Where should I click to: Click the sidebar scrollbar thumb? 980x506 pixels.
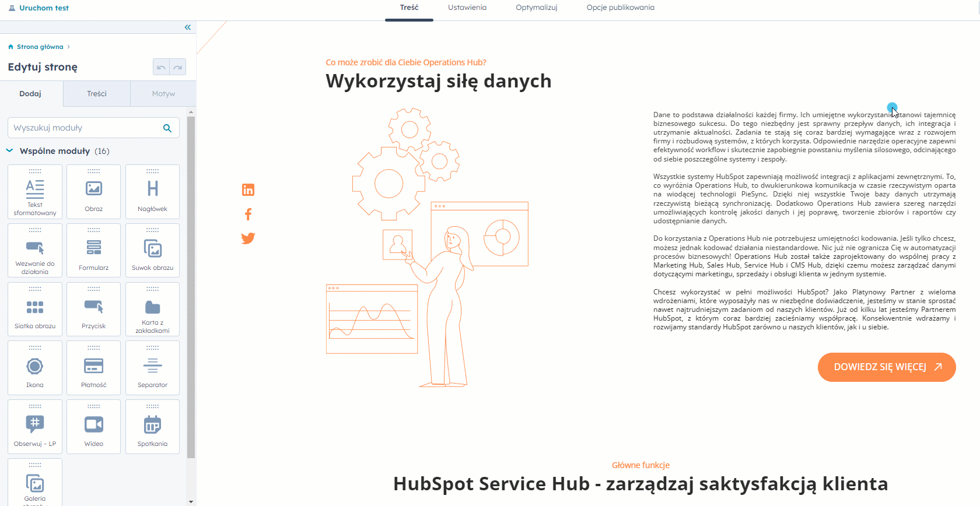[191, 287]
